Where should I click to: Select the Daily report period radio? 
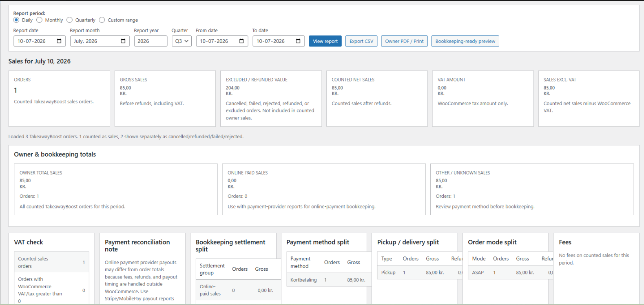(x=16, y=20)
